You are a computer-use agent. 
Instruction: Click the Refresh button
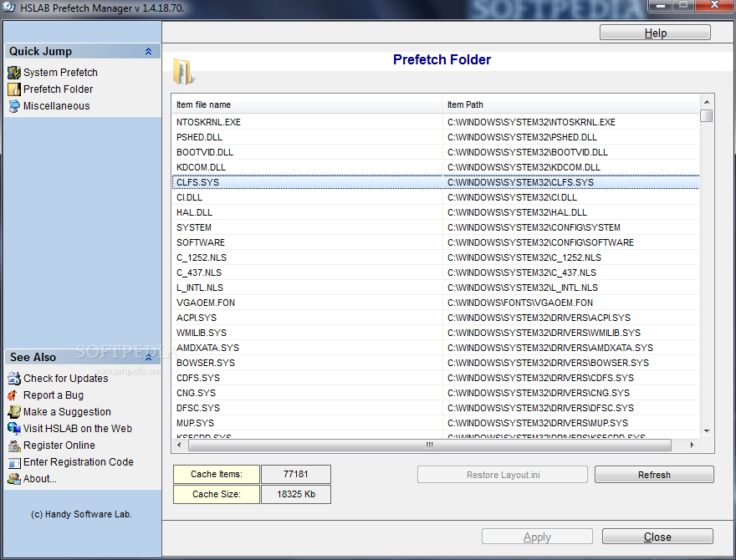click(654, 475)
